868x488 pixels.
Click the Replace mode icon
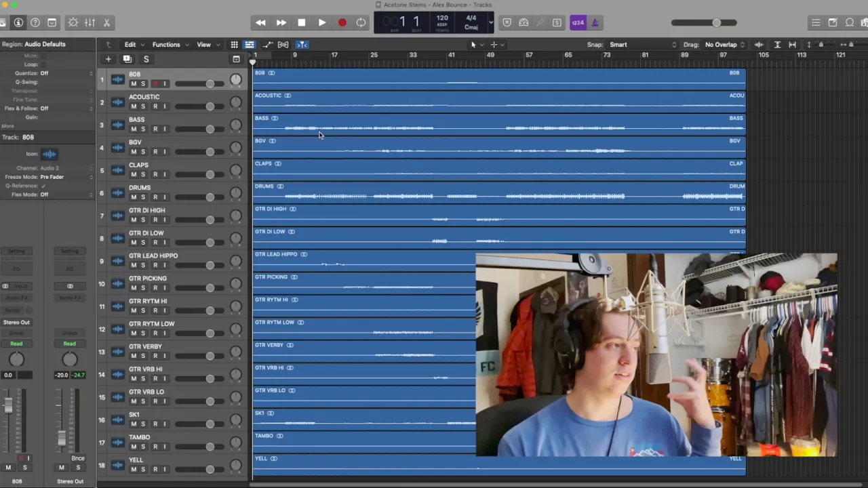pyautogui.click(x=507, y=22)
